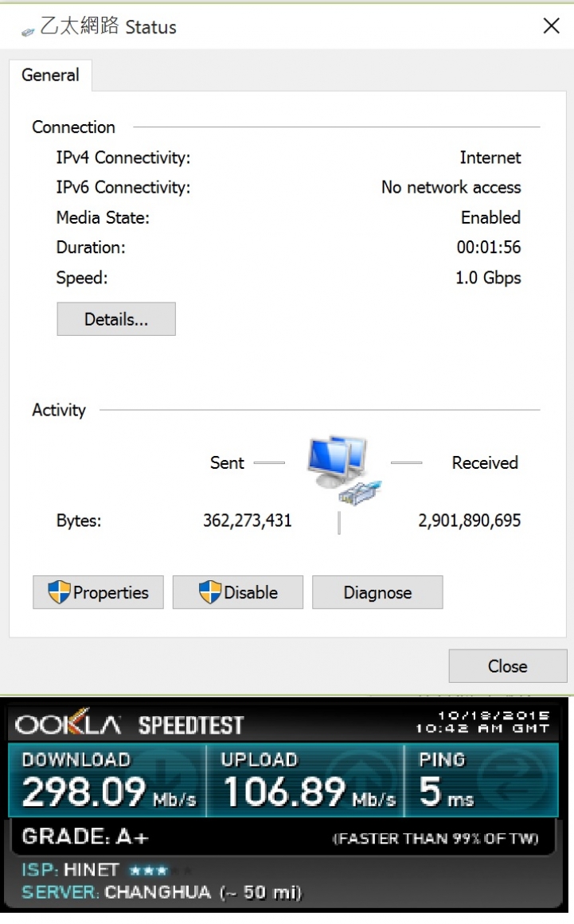574x924 pixels.
Task: Open the adapter Properties
Action: pyautogui.click(x=99, y=592)
